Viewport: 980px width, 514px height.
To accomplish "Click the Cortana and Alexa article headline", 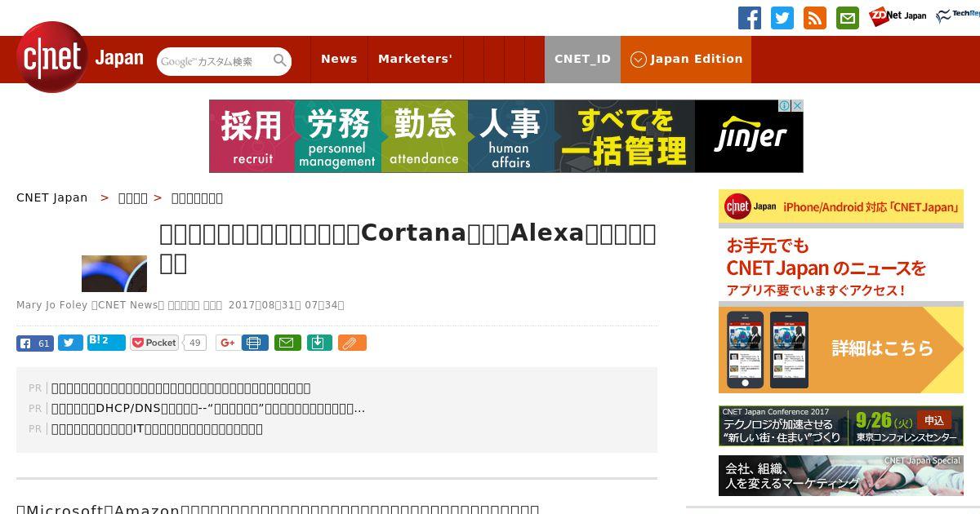I will tap(408, 247).
